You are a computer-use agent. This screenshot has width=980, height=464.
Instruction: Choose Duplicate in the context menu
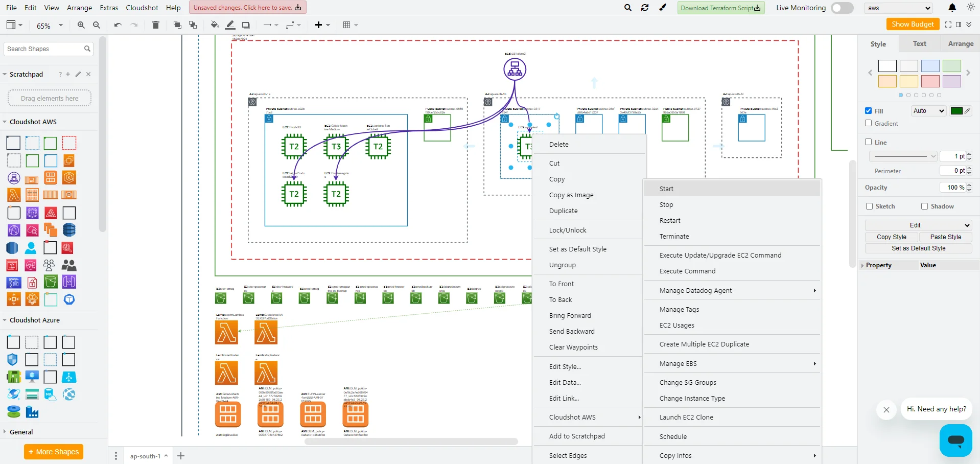click(587, 211)
